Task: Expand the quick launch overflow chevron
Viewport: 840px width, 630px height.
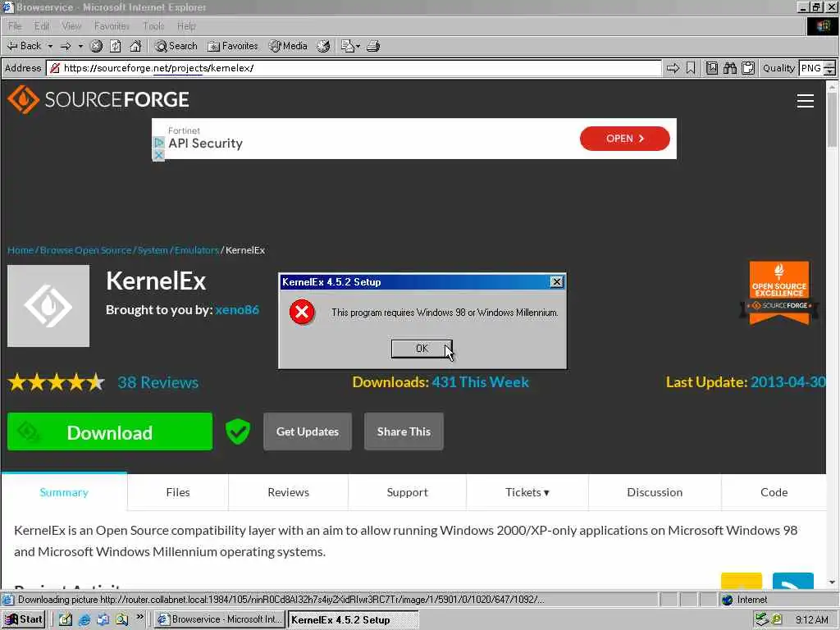Action: [139, 617]
